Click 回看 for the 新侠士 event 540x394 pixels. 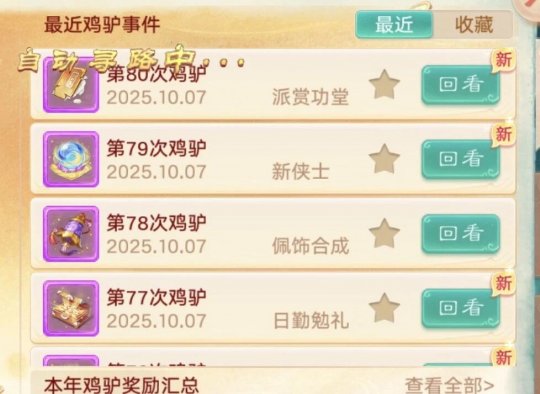coord(461,159)
